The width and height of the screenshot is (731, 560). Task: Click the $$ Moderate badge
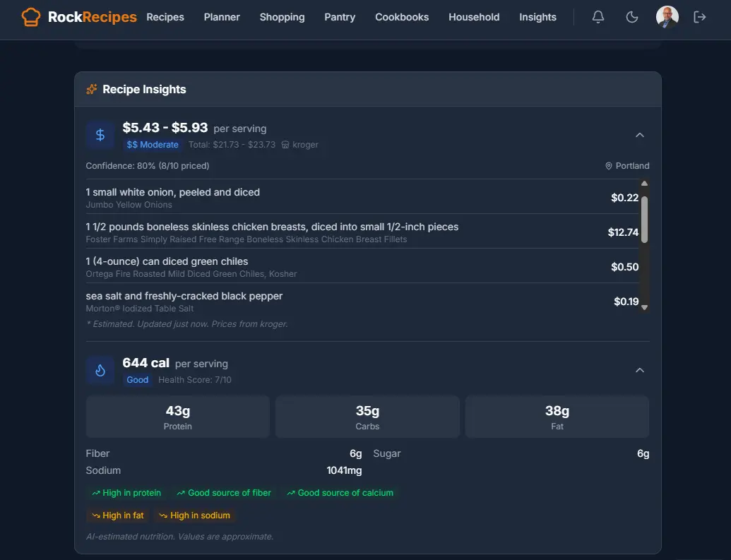153,145
